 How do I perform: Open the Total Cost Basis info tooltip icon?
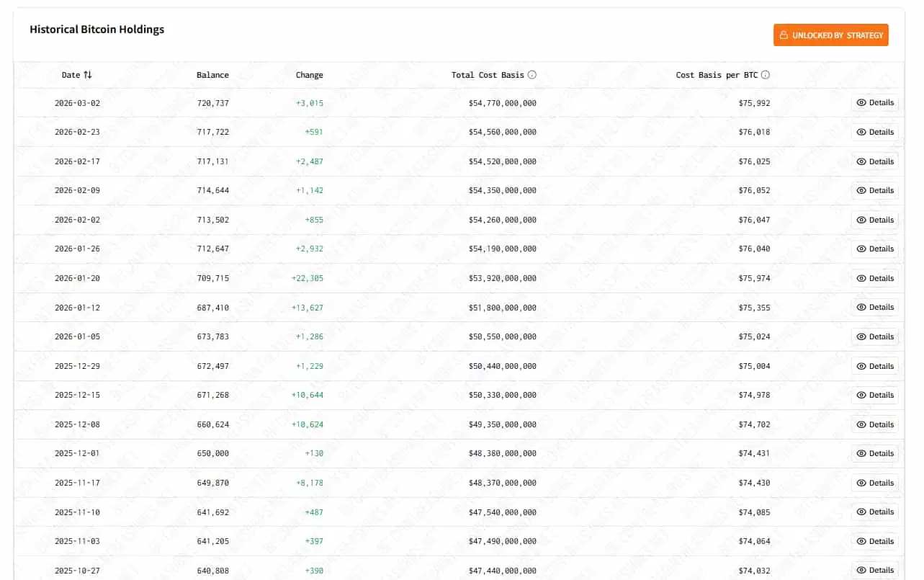532,74
